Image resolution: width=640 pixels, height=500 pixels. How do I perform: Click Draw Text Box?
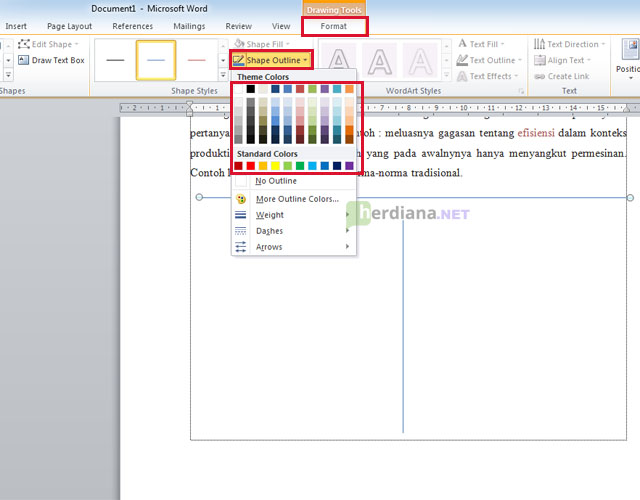tap(51, 60)
